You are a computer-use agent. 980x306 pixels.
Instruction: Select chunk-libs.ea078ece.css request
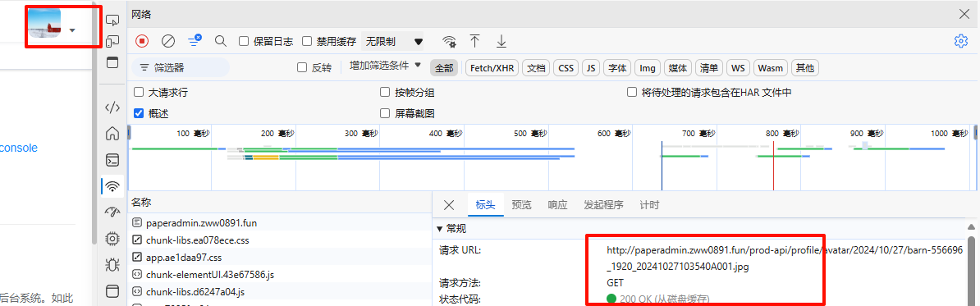tap(279, 240)
